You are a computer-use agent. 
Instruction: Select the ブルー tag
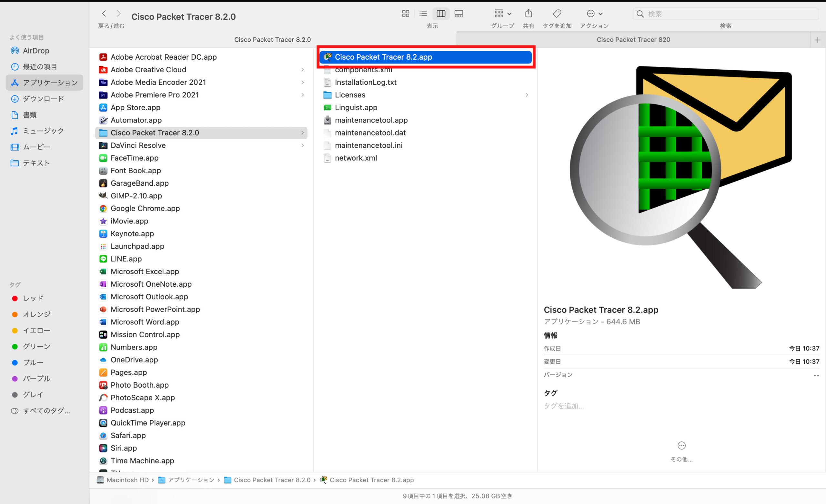tap(44, 362)
